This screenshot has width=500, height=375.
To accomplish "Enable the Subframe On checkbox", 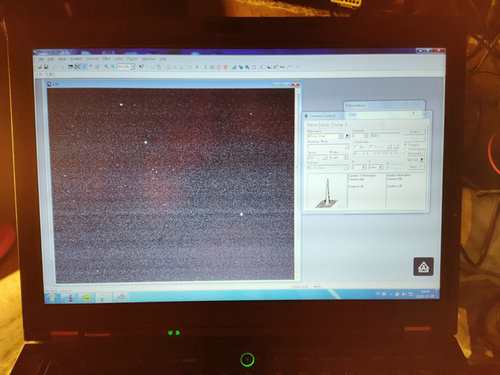I will tap(356, 147).
